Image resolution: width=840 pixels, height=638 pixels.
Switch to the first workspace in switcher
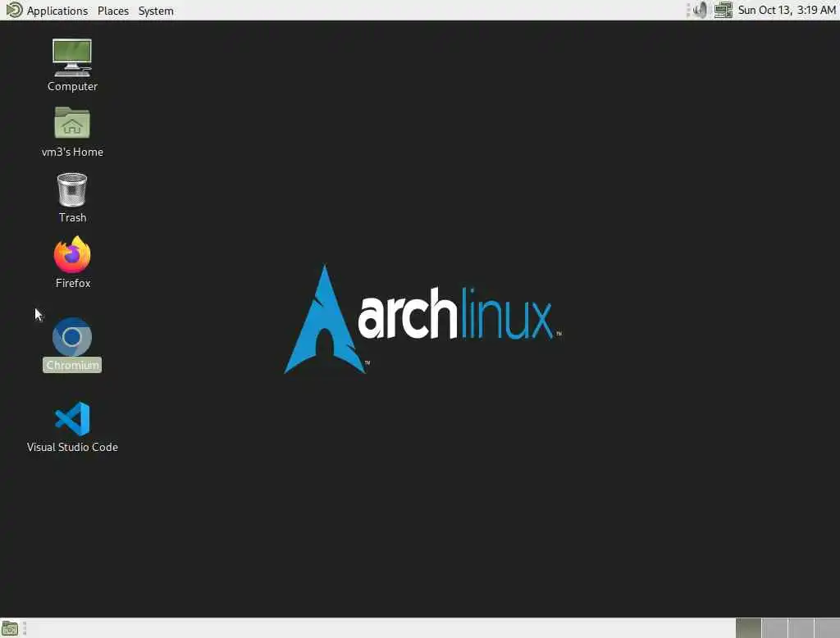tap(748, 628)
